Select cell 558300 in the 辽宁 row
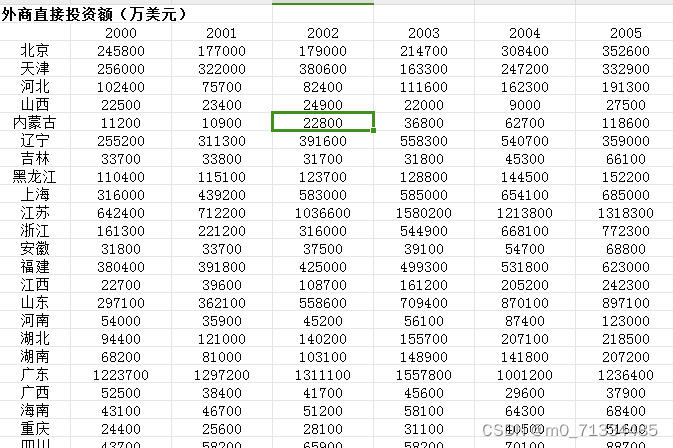The height and width of the screenshot is (448, 673). coord(424,141)
